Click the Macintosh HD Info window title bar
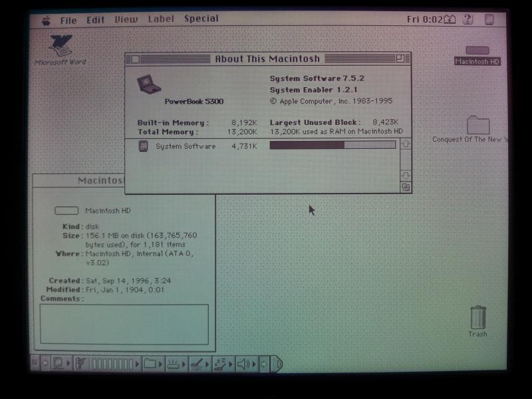The width and height of the screenshot is (532, 399). [x=79, y=180]
